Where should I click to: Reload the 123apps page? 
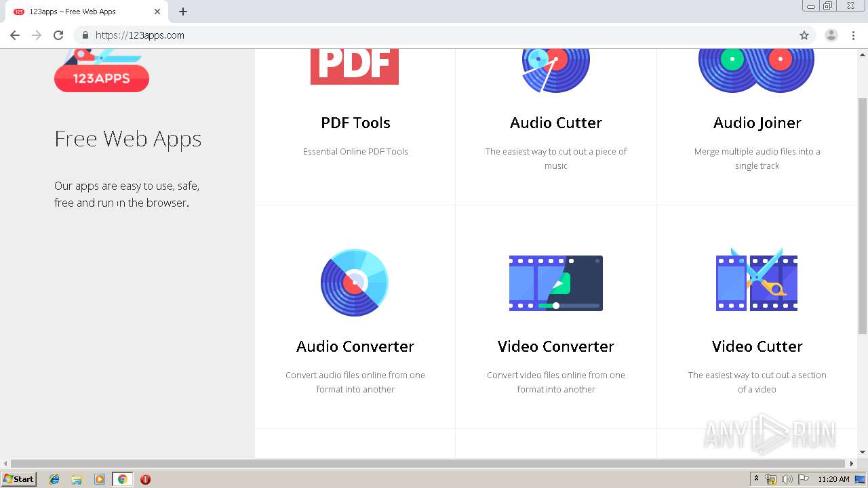click(x=58, y=35)
